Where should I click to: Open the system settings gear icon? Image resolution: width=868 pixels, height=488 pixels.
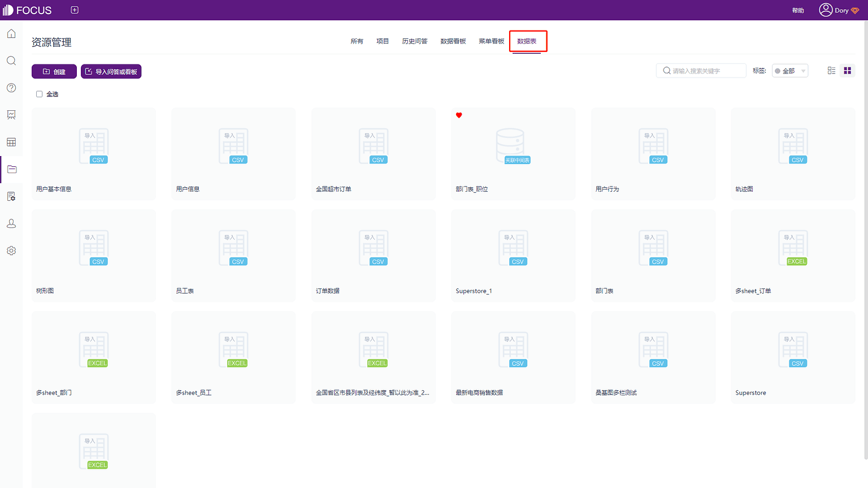(11, 251)
